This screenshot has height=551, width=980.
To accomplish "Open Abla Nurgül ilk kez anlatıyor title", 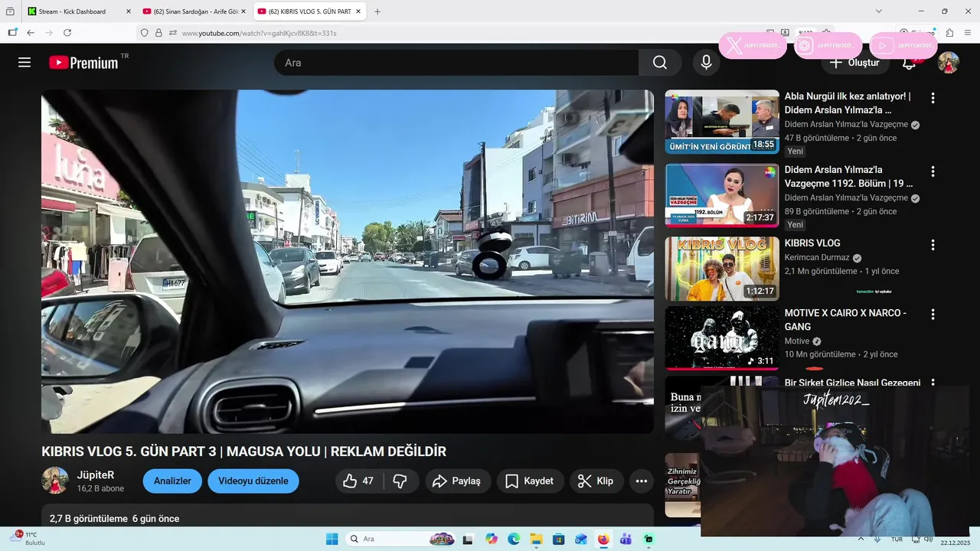I will pos(848,103).
